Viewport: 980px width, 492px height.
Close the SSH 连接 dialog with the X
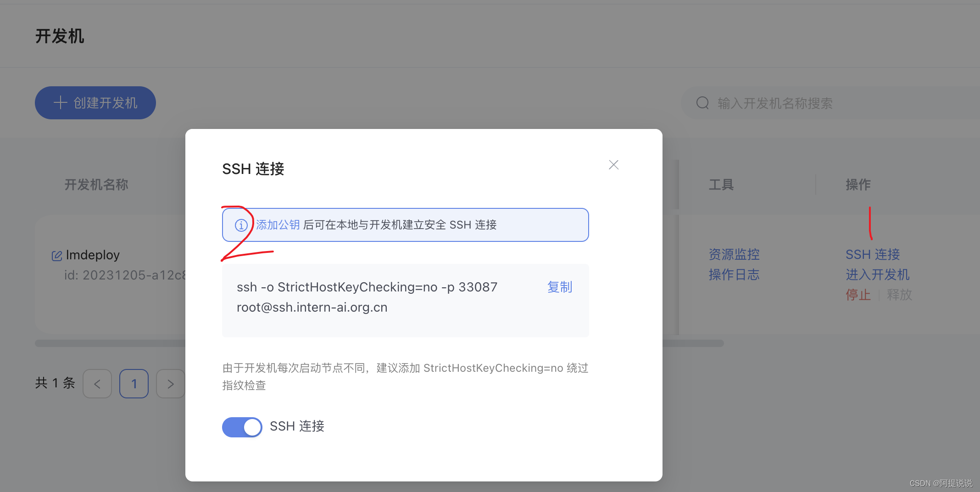[613, 164]
